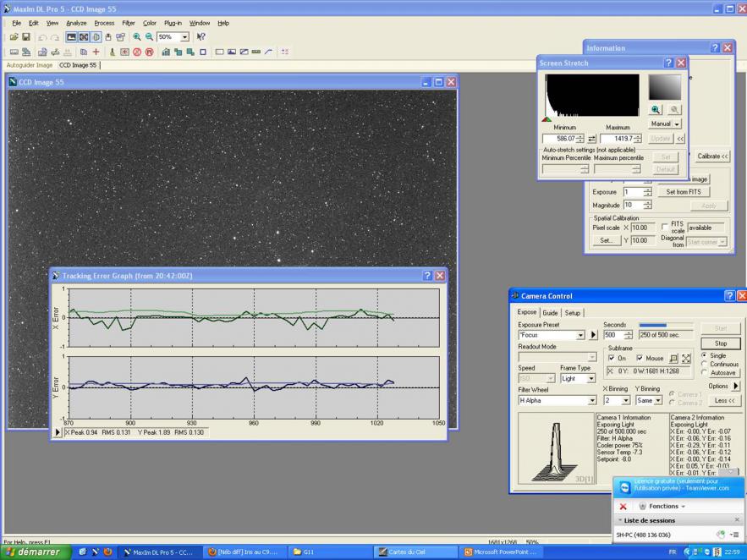Click the Open file toolbar icon
Viewport: 747px width, 560px height.
(x=14, y=37)
